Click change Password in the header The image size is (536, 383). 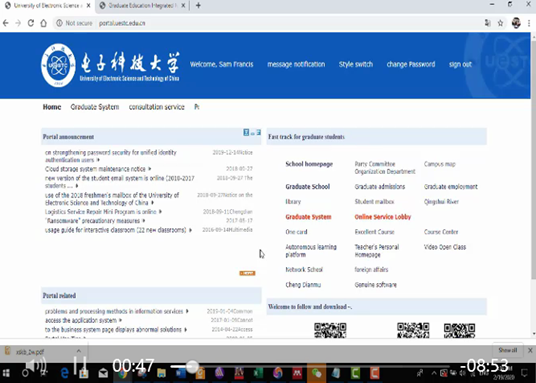(411, 64)
